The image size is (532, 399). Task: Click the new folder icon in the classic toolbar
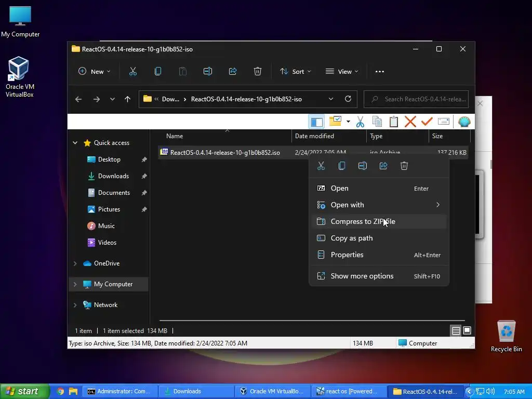pos(335,121)
